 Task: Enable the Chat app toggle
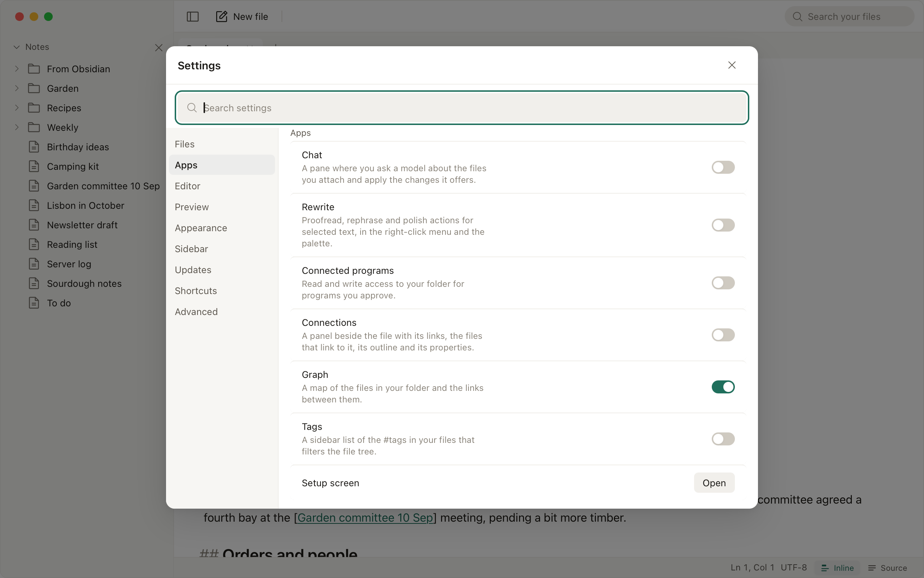tap(723, 167)
